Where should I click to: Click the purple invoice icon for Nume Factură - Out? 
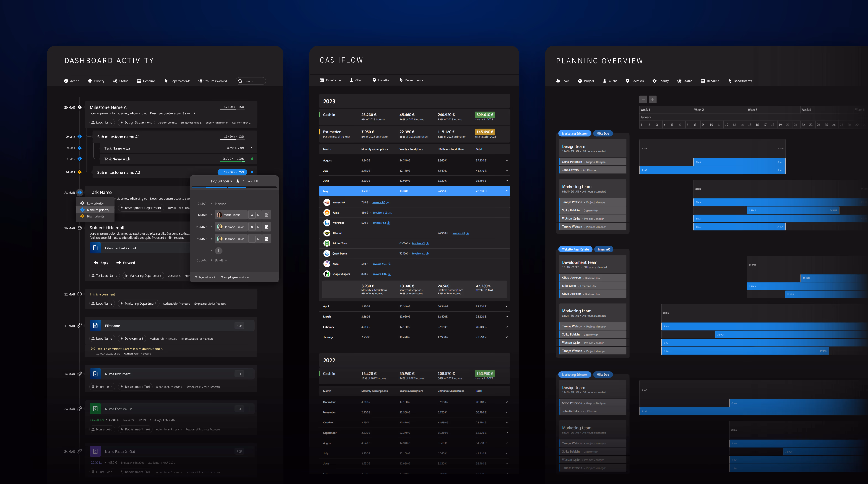click(95, 451)
